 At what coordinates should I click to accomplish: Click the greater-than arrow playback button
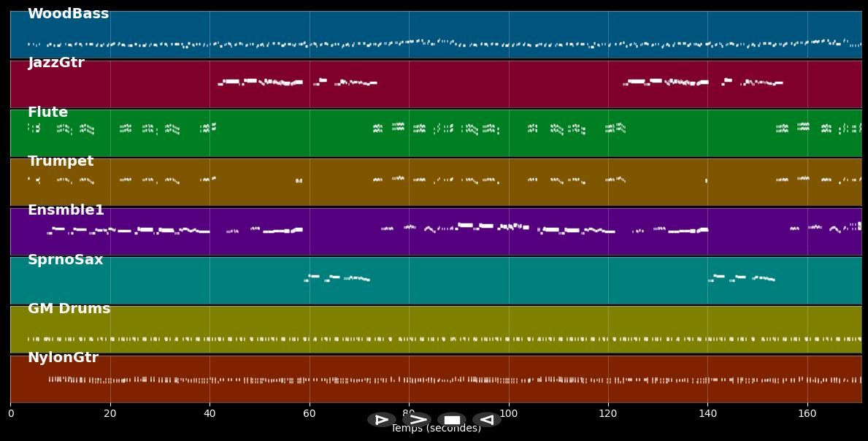[417, 420]
